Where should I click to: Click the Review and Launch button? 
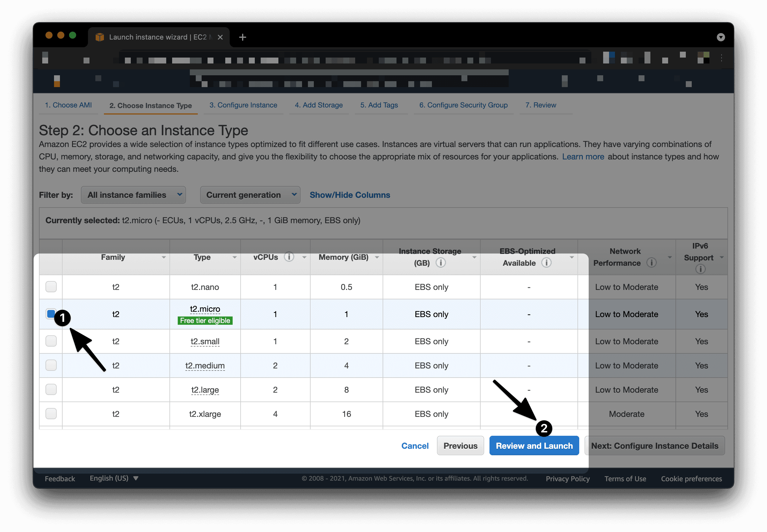pyautogui.click(x=534, y=446)
